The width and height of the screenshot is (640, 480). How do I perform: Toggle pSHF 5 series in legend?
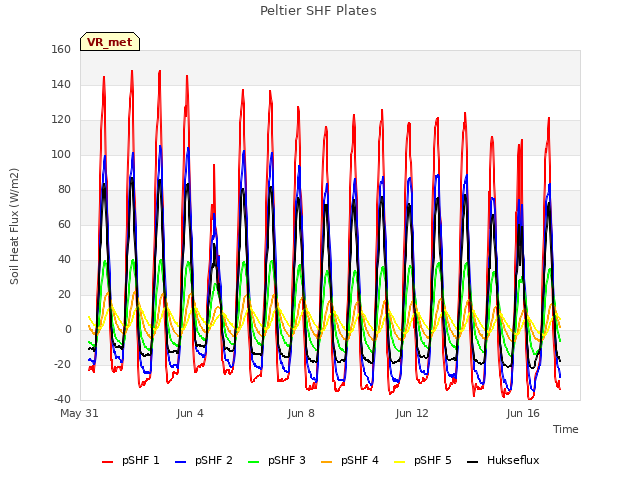tap(423, 461)
